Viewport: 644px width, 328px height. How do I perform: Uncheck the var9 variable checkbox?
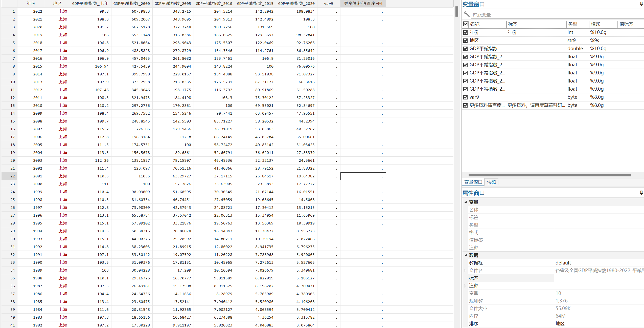[465, 97]
